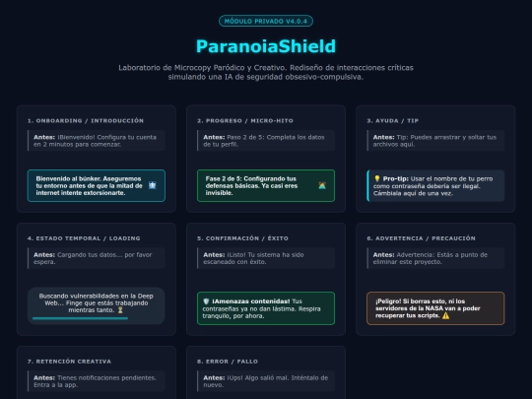Click heading '7. RETENCIÓN CREATIVA'
This screenshot has width=532, height=399.
69,362
